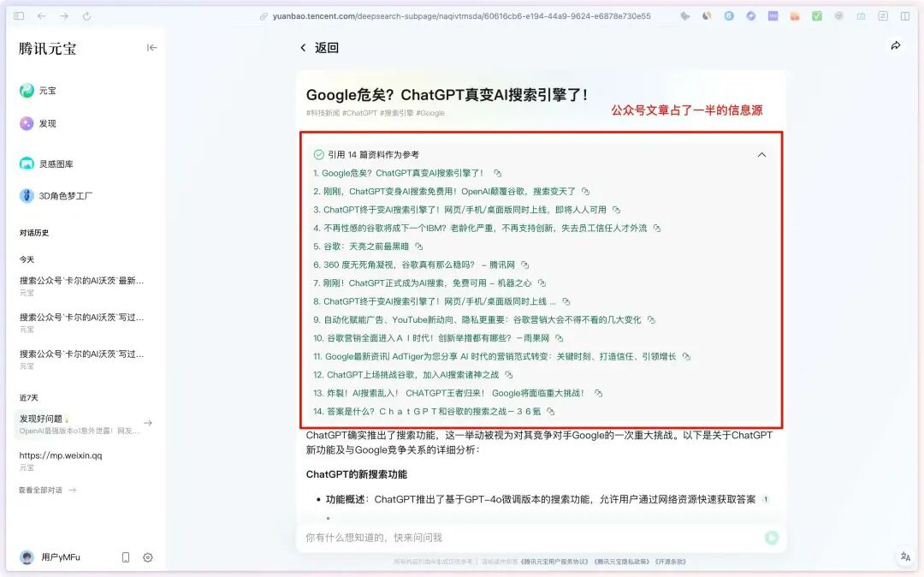Open the 元宝 chat entry icon
The width and height of the screenshot is (924, 577).
(x=27, y=90)
